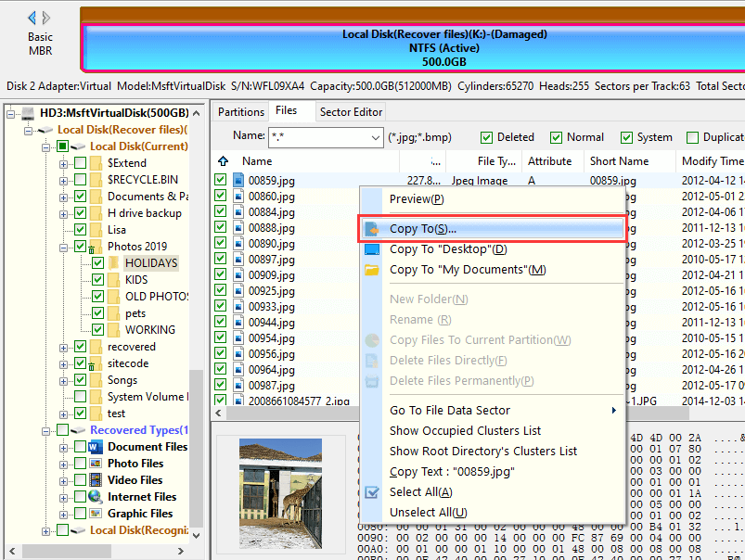Collapse the Photos 2019 folder node

coord(64,247)
